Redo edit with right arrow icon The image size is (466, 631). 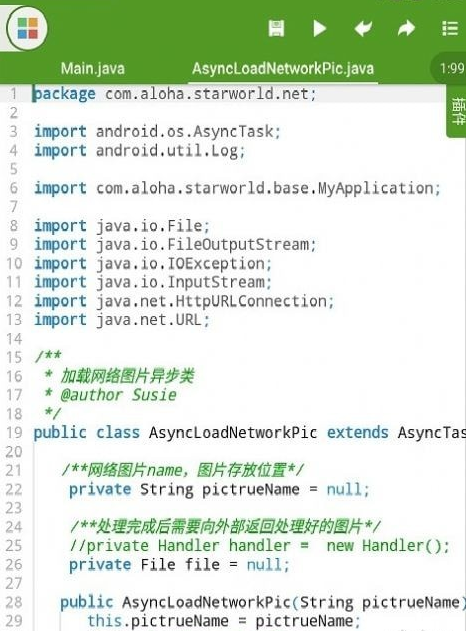(406, 29)
